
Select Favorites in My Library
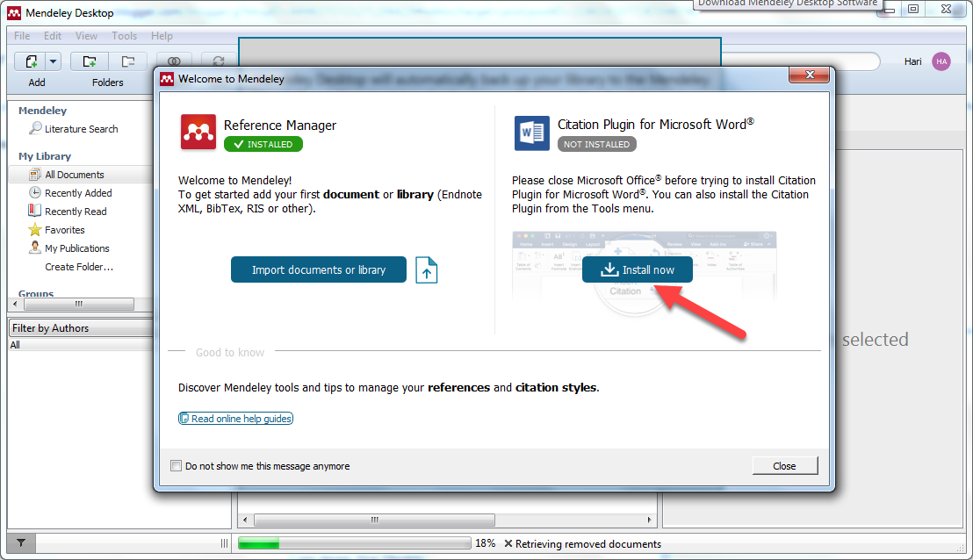64,230
